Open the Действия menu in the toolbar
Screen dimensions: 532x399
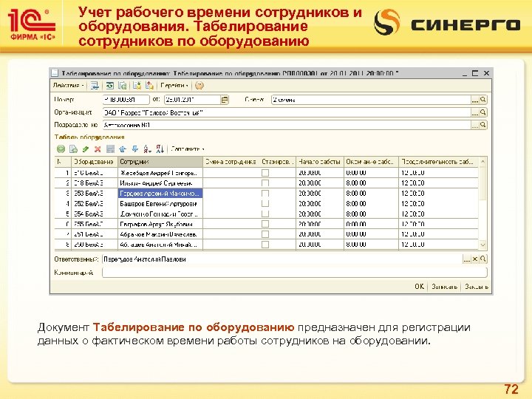pos(68,86)
